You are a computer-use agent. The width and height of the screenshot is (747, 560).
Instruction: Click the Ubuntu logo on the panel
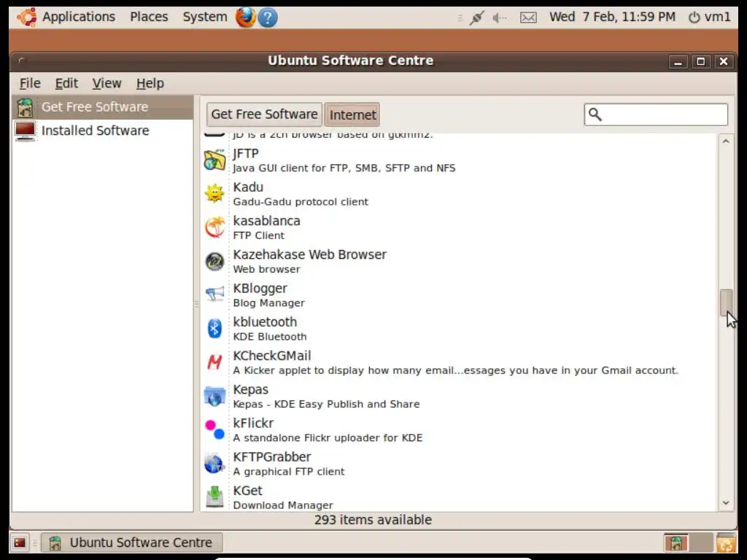pos(26,17)
